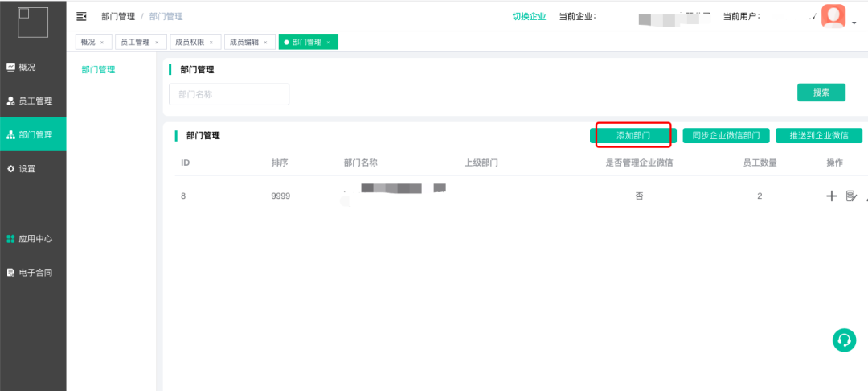Close the 部门管理 tab
The image size is (868, 391).
328,43
